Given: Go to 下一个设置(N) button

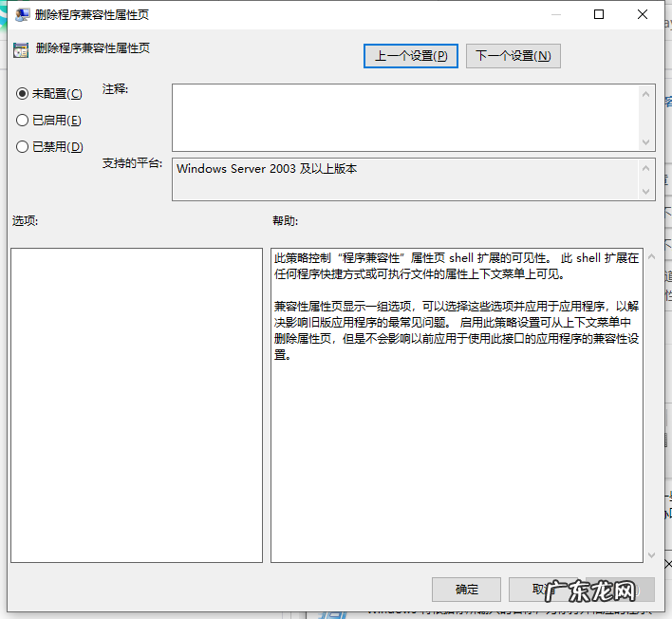Looking at the screenshot, I should click(513, 56).
